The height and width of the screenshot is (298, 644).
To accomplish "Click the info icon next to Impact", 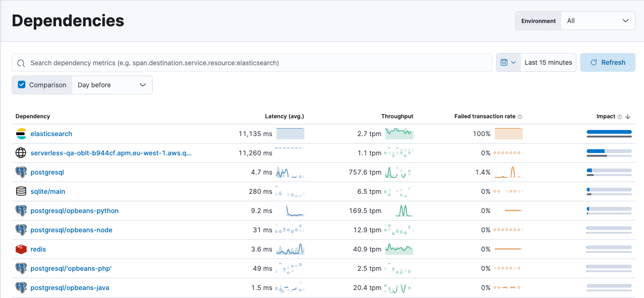I will pos(620,116).
